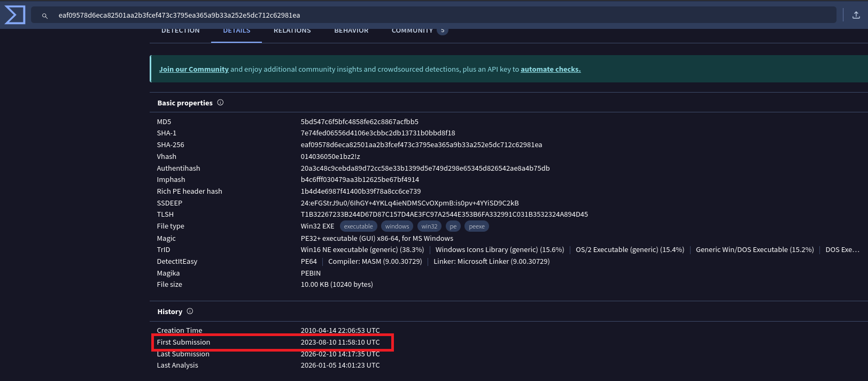
Task: Switch to the RELATIONS tab
Action: [292, 31]
